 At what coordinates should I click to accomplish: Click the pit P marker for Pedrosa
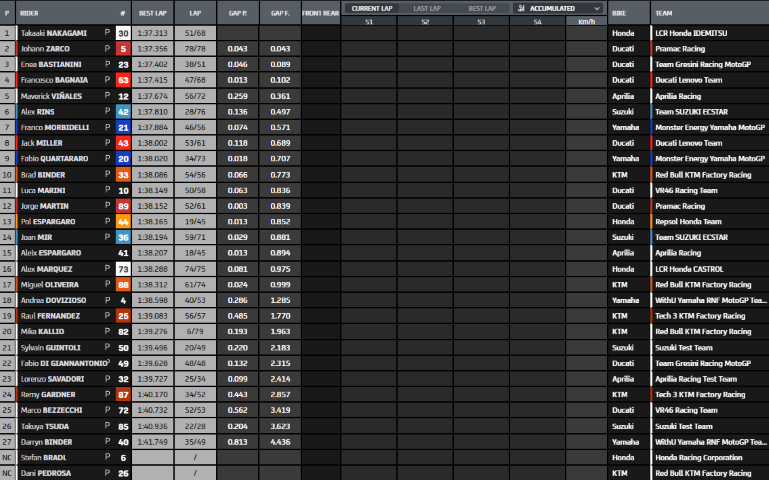point(107,473)
